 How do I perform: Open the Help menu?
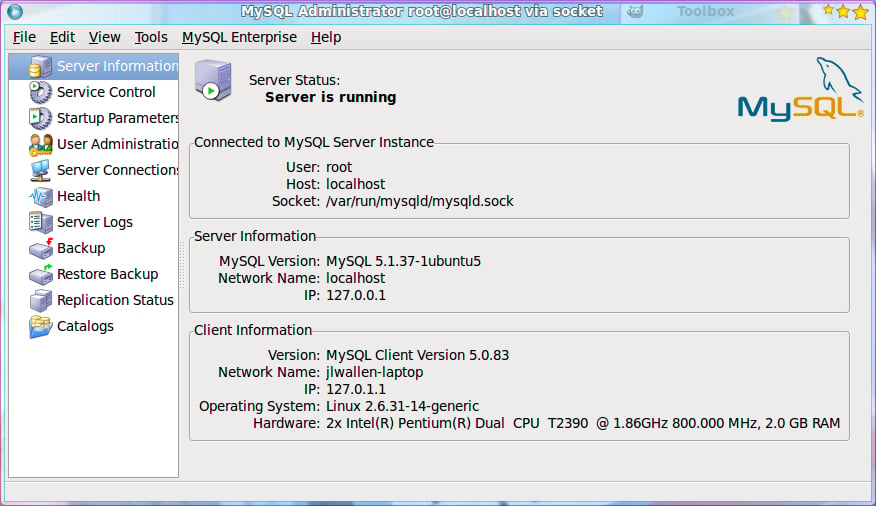[x=326, y=37]
